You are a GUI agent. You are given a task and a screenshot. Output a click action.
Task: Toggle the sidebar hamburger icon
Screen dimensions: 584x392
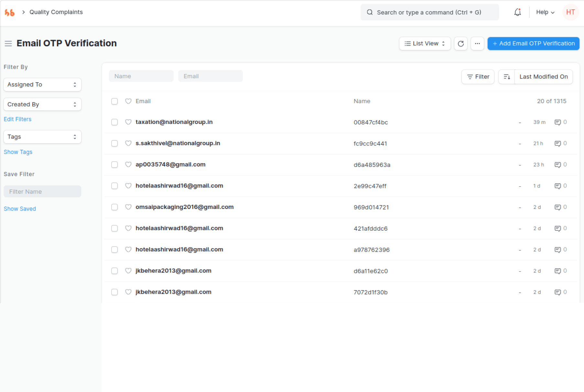(x=8, y=44)
